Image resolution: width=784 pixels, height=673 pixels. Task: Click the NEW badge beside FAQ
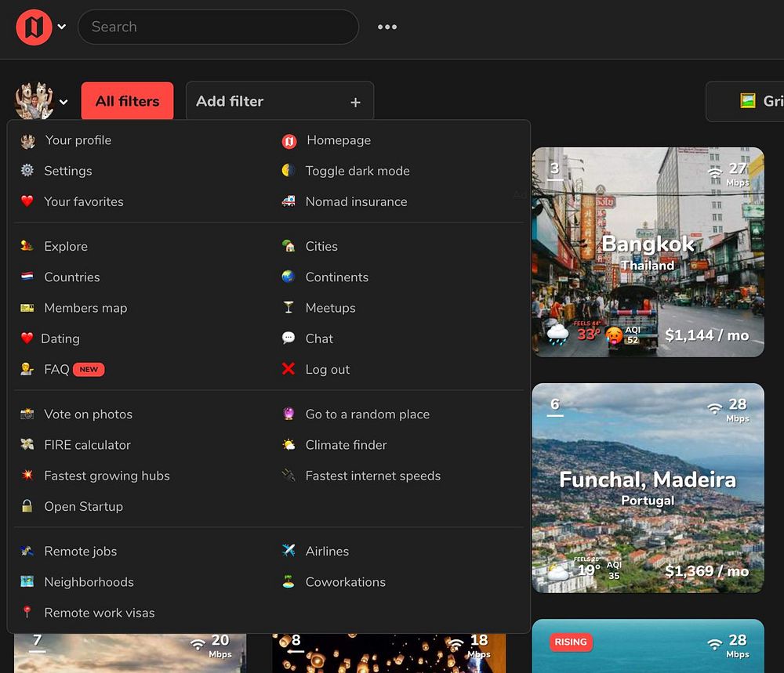click(x=89, y=369)
